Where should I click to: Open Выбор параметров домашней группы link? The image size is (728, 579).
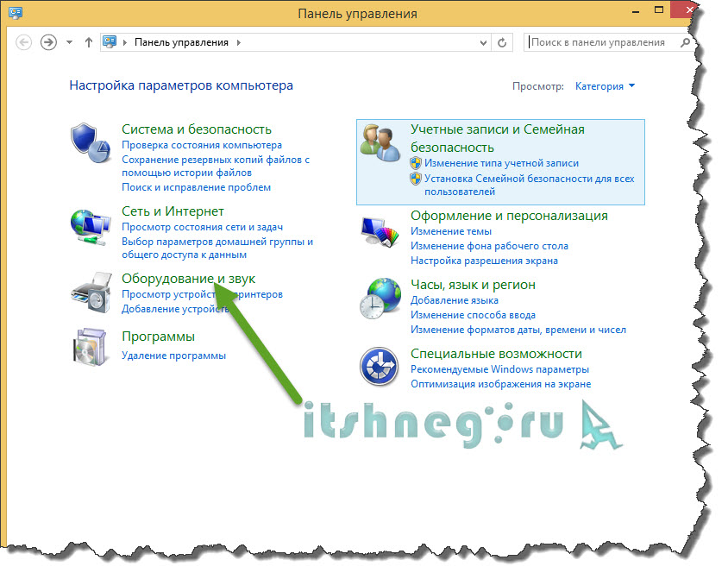[x=217, y=248]
